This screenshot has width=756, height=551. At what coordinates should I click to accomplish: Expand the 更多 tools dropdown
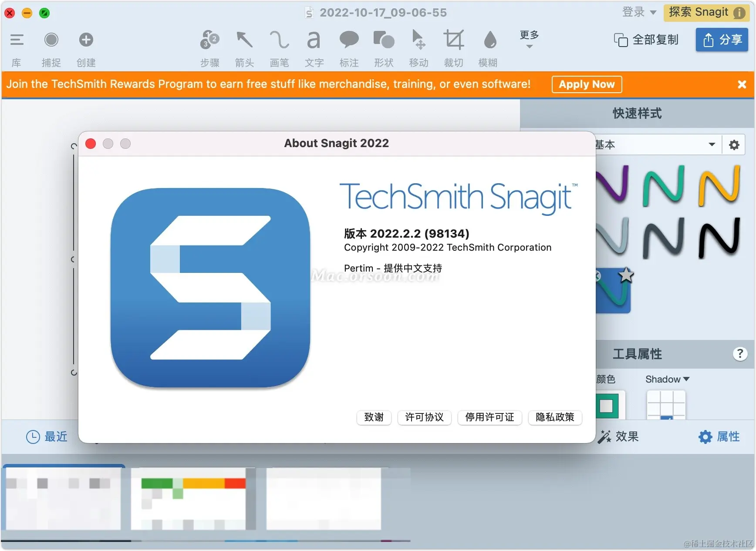(529, 39)
